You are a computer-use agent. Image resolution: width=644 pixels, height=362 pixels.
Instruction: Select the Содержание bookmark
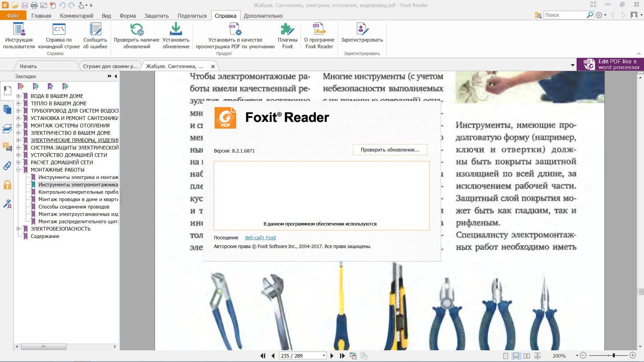45,236
